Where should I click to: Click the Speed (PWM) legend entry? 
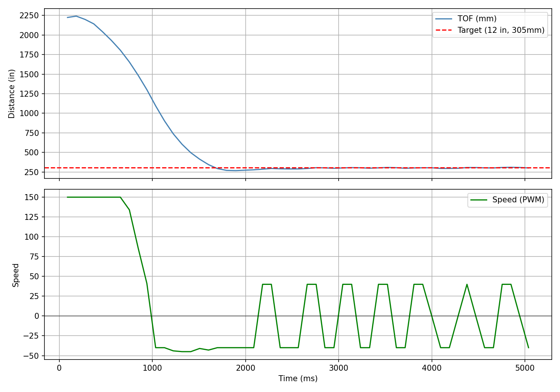click(519, 199)
